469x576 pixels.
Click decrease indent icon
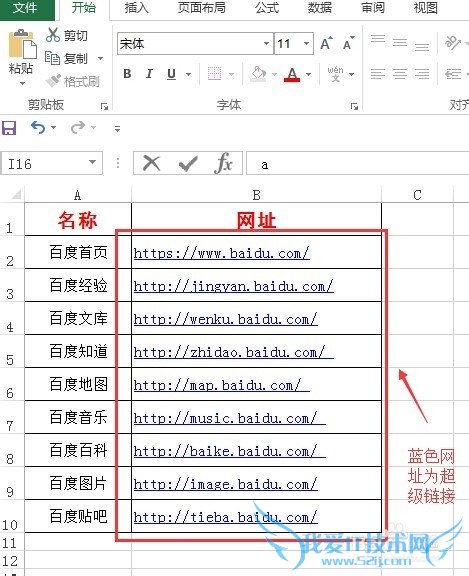pyautogui.click(x=452, y=74)
